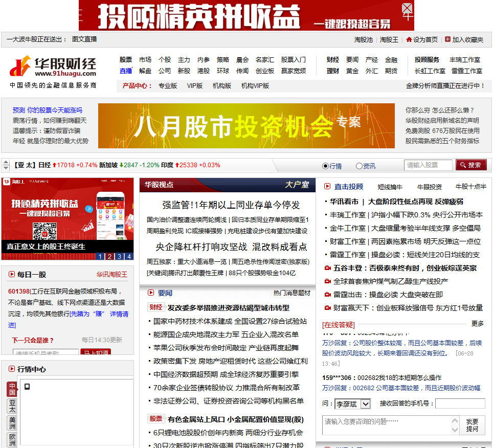Open the 投顾服务 navigation item
Viewport: 493px width, 448px height.
coord(427,59)
